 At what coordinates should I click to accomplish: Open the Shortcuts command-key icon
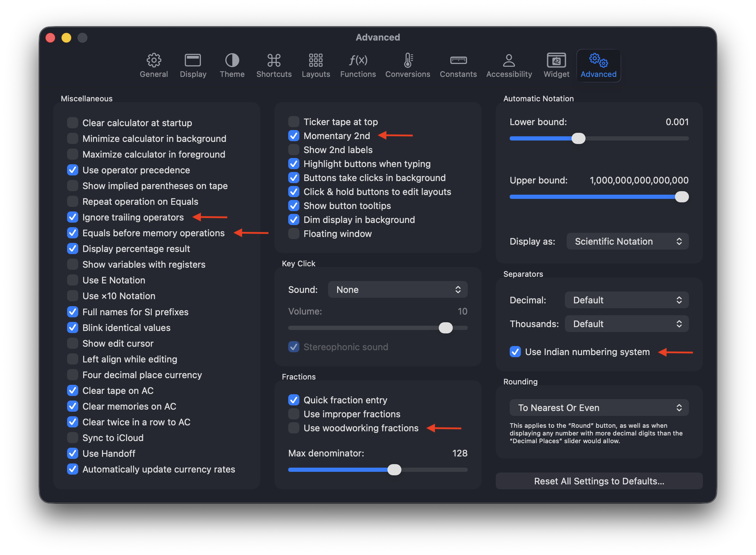tap(274, 60)
